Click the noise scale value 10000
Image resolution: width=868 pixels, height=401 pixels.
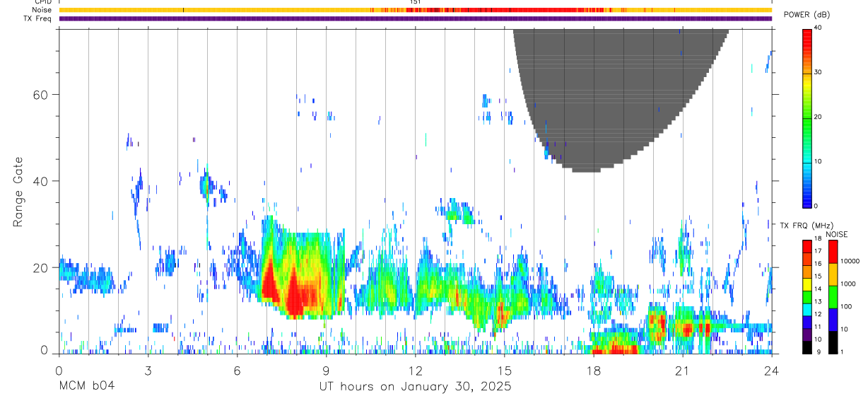point(850,262)
